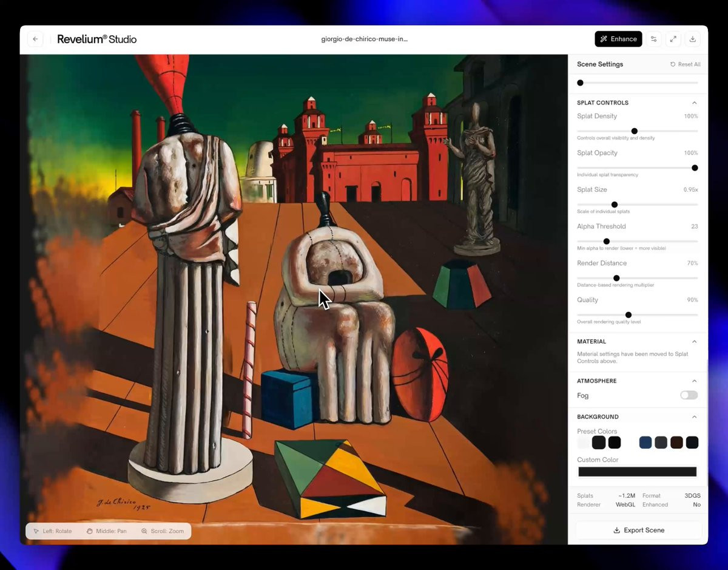Click the Enhance button
The image size is (728, 570).
pos(618,39)
